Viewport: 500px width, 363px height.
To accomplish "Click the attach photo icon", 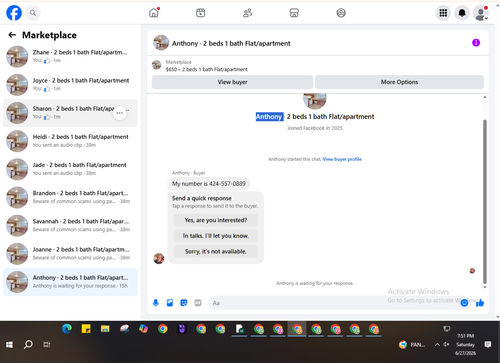I will [170, 303].
